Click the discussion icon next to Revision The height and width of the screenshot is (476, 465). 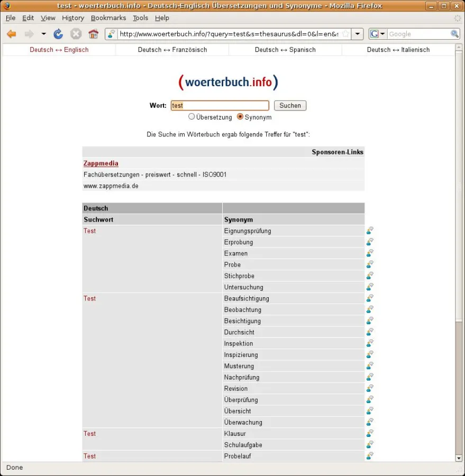click(369, 388)
